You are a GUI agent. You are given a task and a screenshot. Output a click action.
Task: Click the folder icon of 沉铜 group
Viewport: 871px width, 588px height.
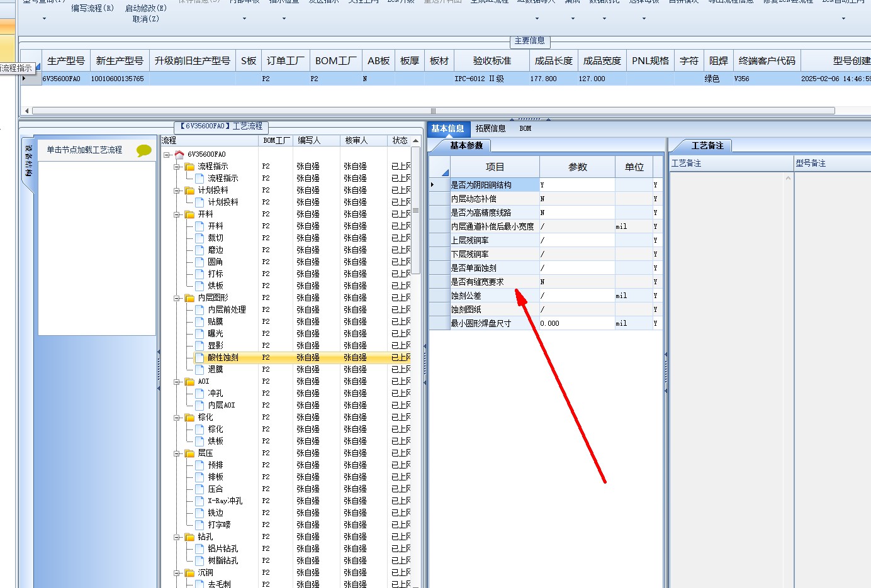[189, 573]
